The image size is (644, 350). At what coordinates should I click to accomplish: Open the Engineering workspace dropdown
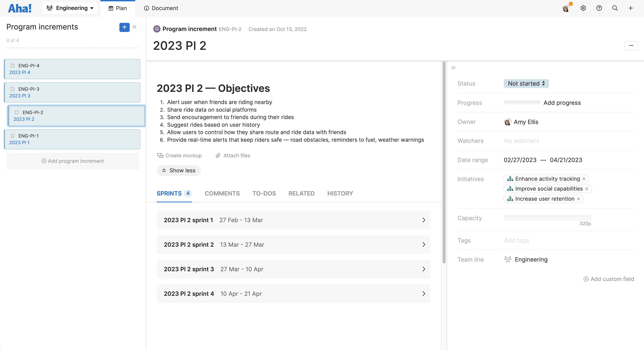click(x=70, y=8)
